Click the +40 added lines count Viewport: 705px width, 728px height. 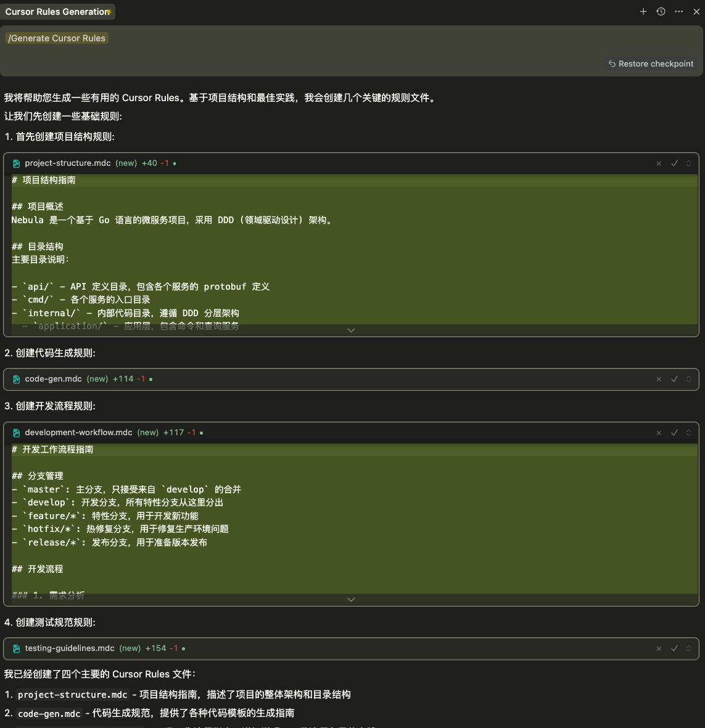point(149,163)
